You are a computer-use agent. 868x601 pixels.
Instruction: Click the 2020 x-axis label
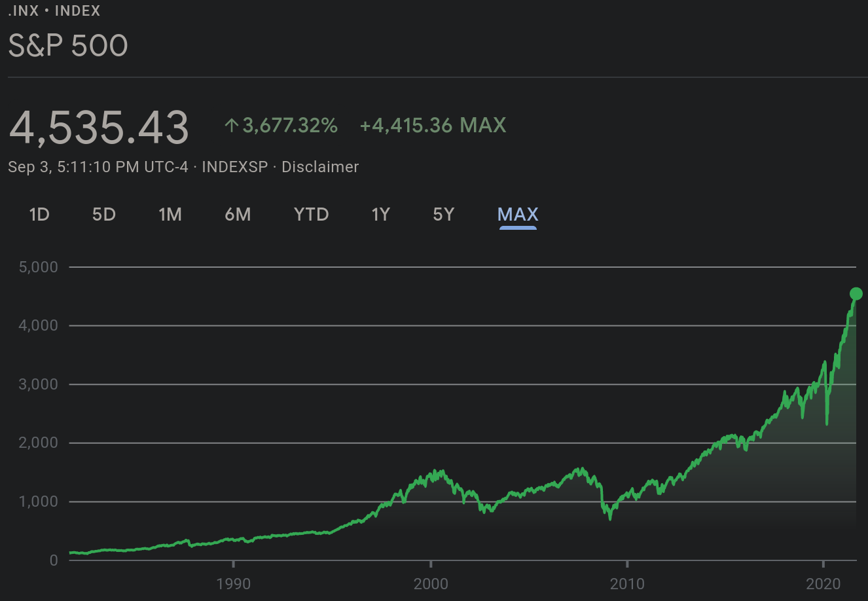click(x=823, y=584)
